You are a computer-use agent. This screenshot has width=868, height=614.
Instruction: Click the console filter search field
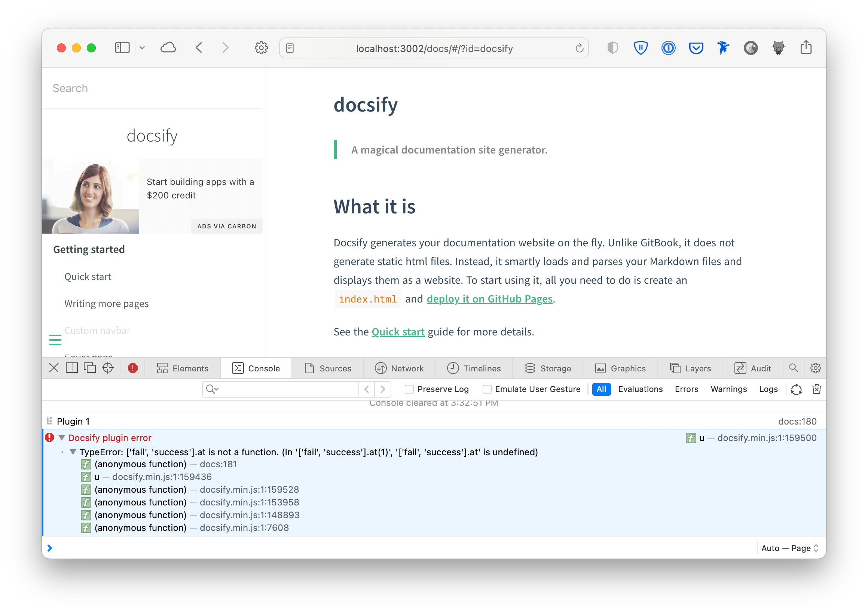click(x=281, y=389)
